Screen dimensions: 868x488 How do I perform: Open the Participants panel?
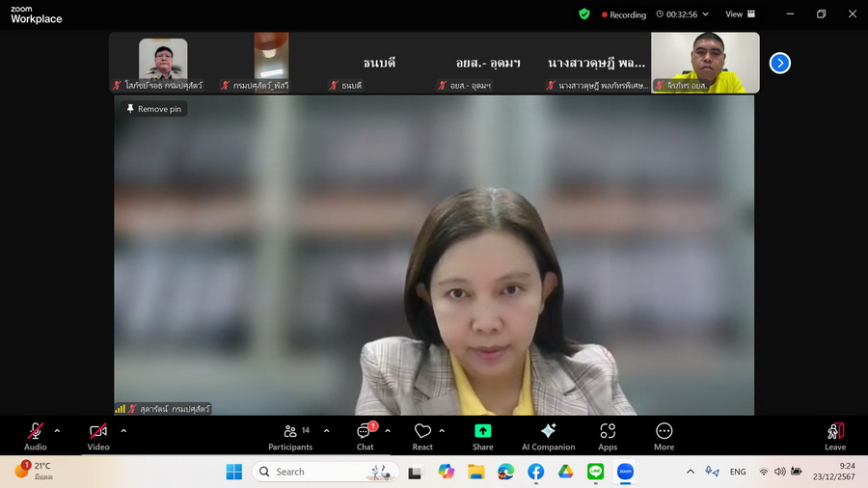(290, 436)
